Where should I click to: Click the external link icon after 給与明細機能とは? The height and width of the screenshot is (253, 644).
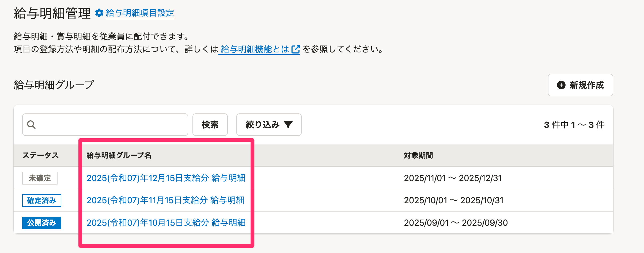click(296, 49)
